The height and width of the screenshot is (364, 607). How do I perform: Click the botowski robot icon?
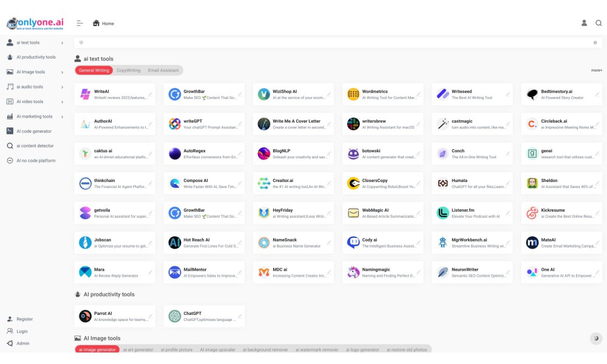[353, 153]
